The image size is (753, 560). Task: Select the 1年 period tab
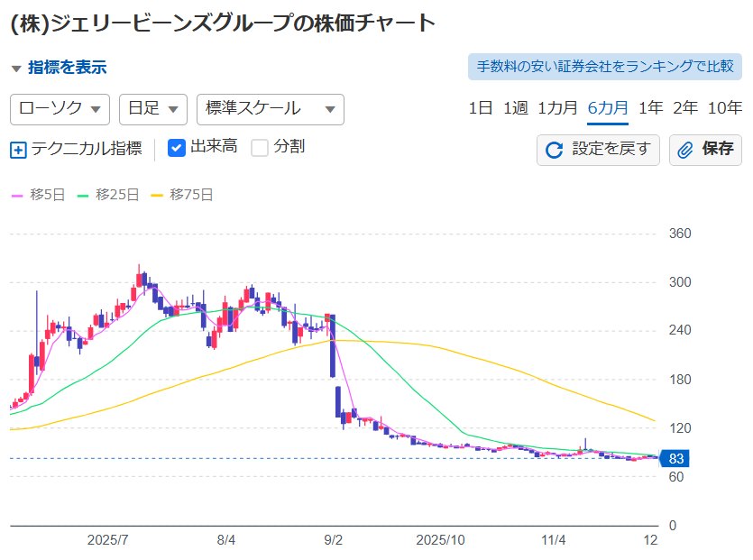[650, 108]
